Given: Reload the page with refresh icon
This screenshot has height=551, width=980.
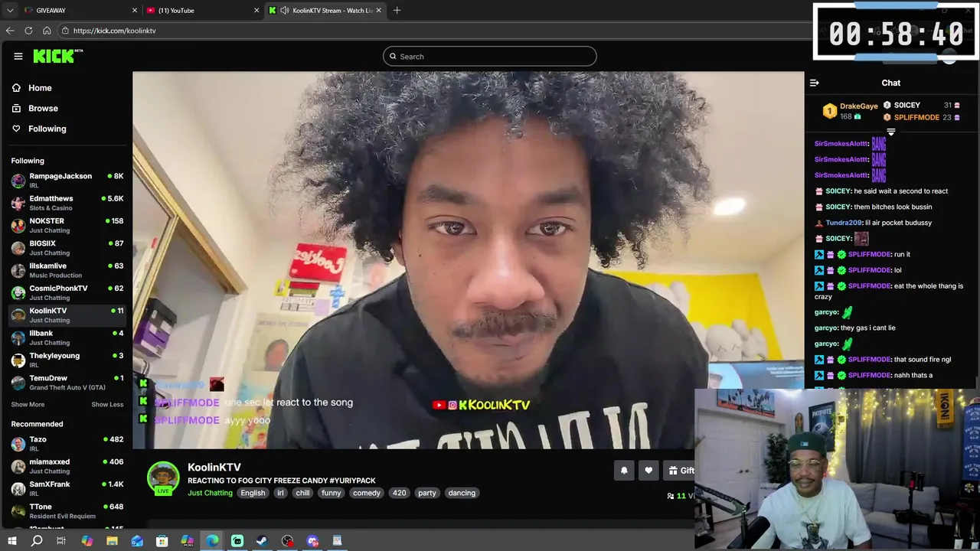Looking at the screenshot, I should point(28,31).
